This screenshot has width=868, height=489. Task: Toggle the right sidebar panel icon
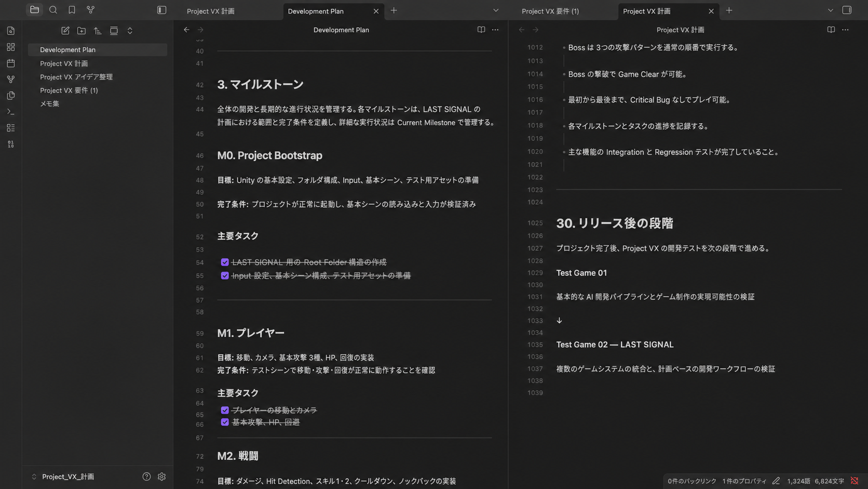tap(847, 10)
